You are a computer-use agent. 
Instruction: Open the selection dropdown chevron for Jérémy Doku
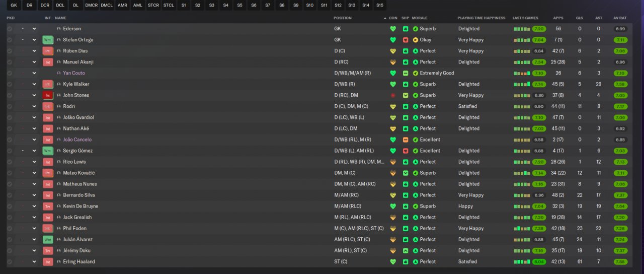click(34, 250)
